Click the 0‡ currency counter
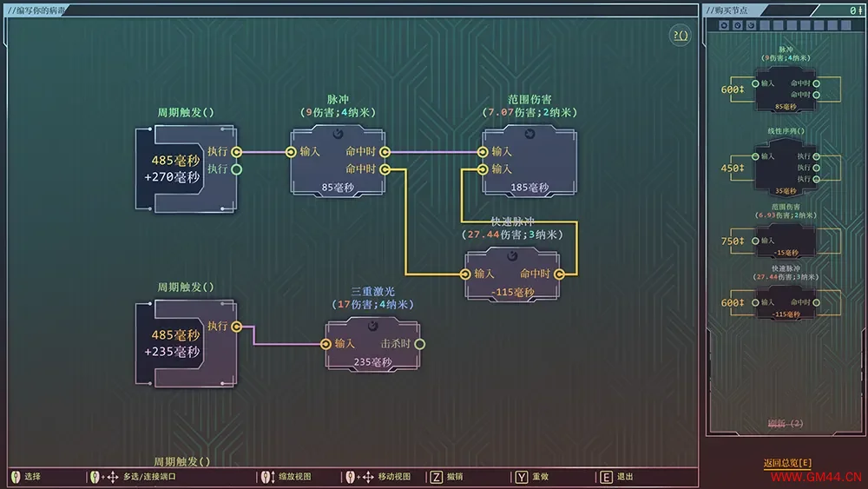Viewport: 868px width, 489px height. (856, 10)
